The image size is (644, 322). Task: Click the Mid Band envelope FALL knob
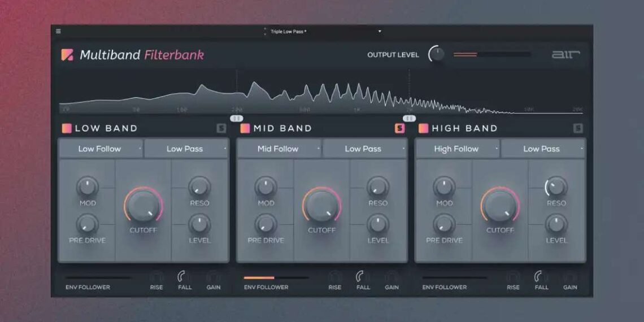pyautogui.click(x=363, y=277)
